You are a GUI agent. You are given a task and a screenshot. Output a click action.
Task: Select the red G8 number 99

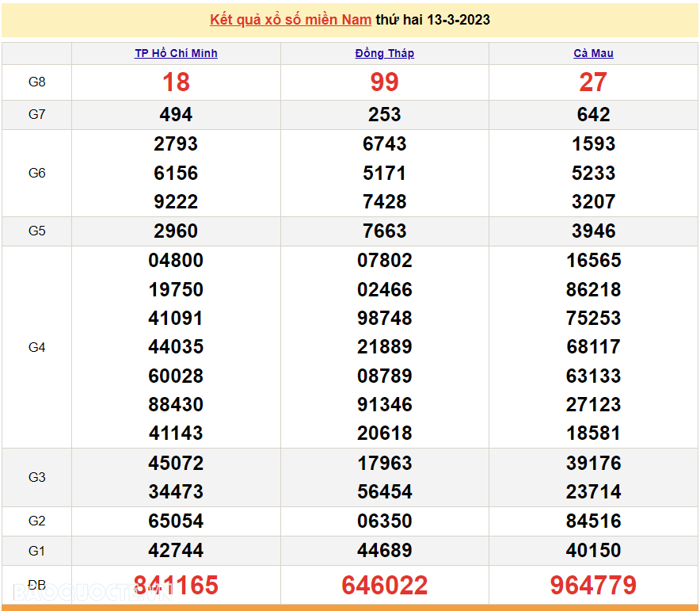click(x=385, y=82)
